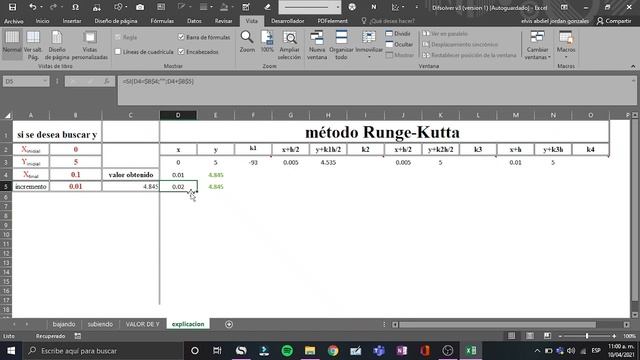
Task: Open the Desarrollador ribbon tab
Action: pos(288,21)
